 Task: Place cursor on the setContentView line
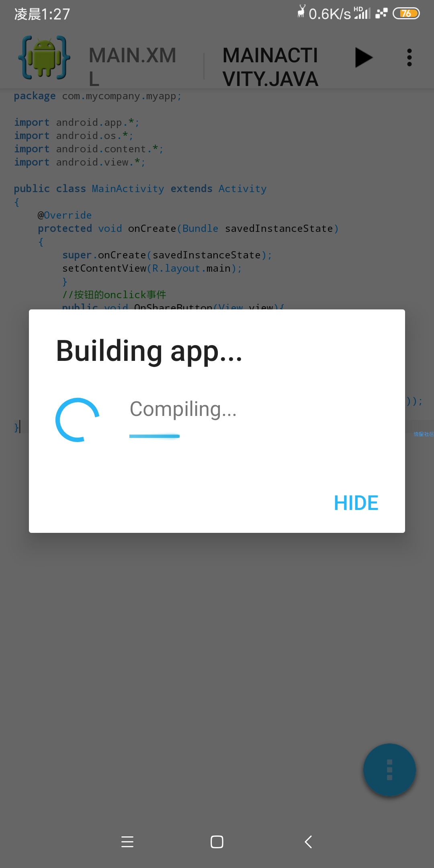point(152,268)
